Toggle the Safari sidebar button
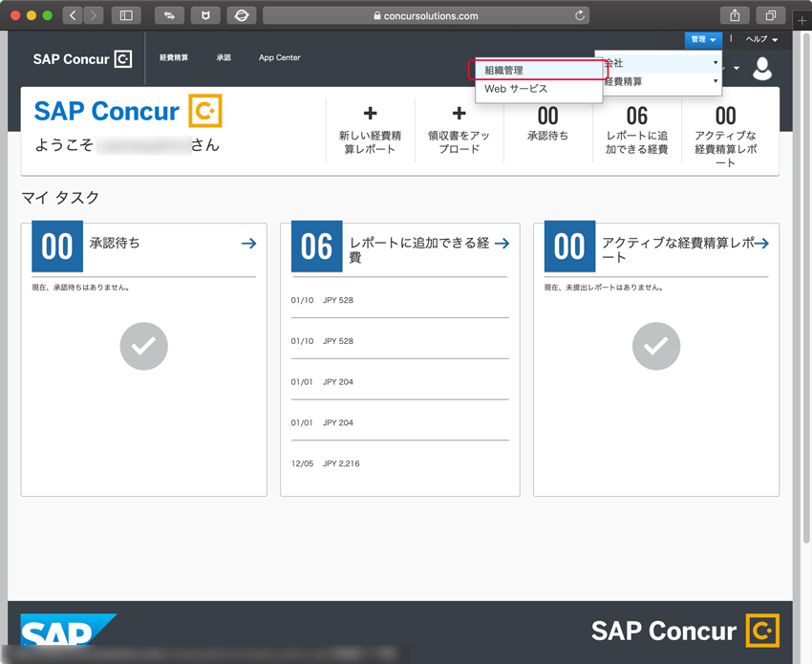 pos(126,15)
